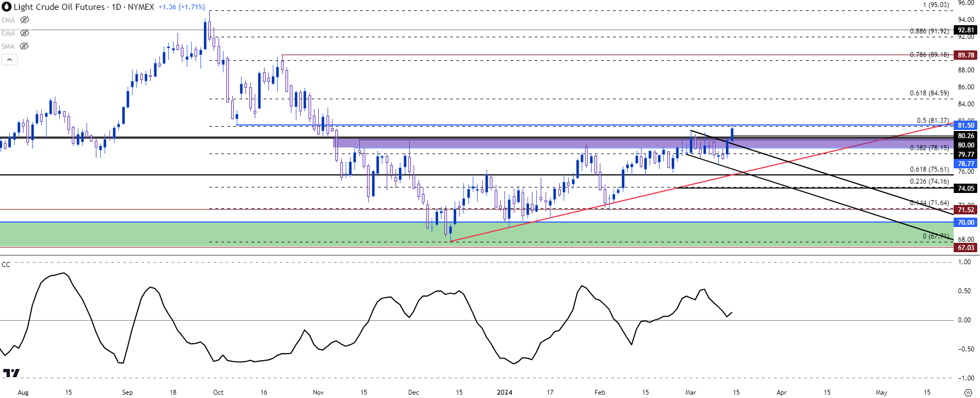Click the 0.236 (74.16) Fibonacci level label
980x398 pixels.
tap(929, 181)
